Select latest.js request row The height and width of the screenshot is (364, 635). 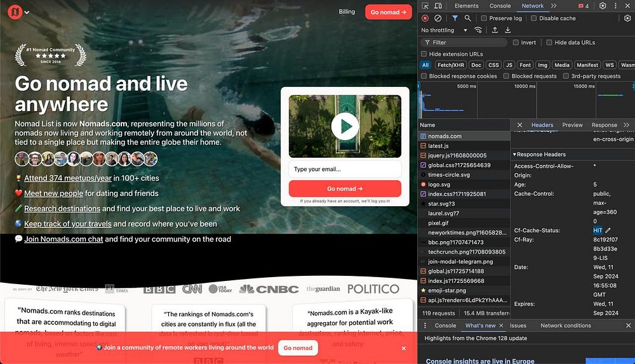[x=464, y=146]
